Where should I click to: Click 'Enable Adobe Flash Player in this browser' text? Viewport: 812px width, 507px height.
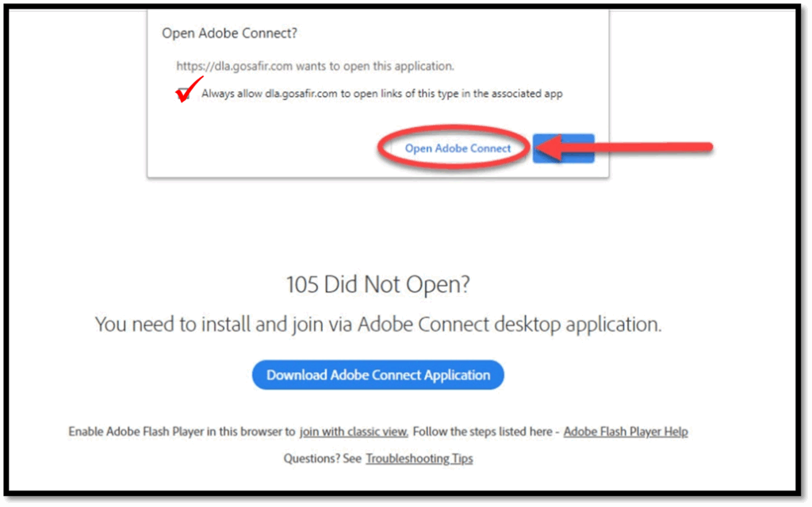click(x=182, y=432)
